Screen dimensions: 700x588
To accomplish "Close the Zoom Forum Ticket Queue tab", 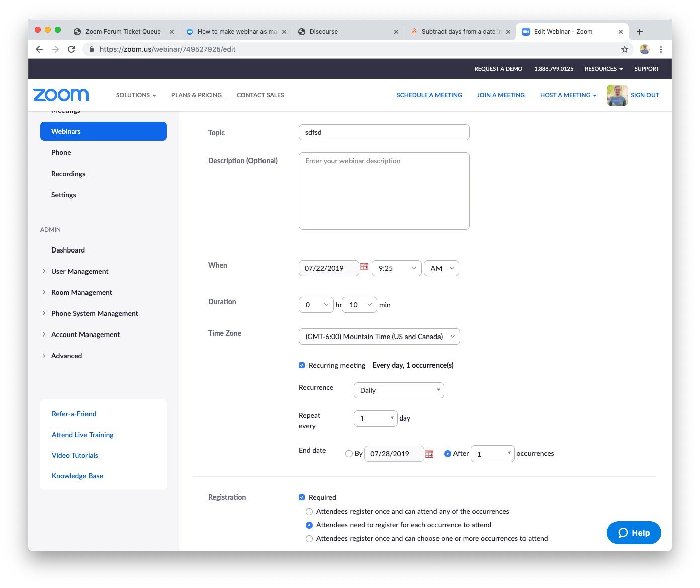I will [x=172, y=32].
